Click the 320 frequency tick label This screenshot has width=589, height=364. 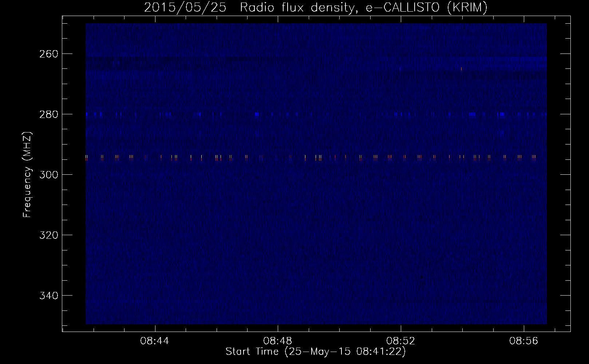click(x=48, y=235)
